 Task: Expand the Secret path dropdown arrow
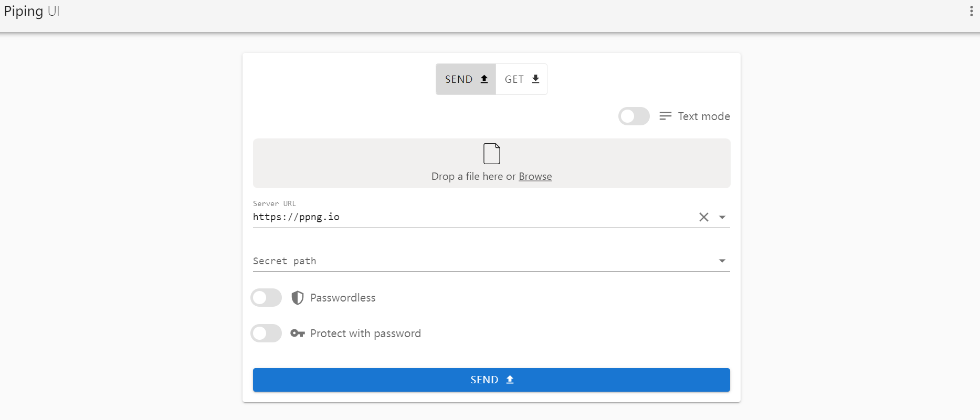(722, 261)
